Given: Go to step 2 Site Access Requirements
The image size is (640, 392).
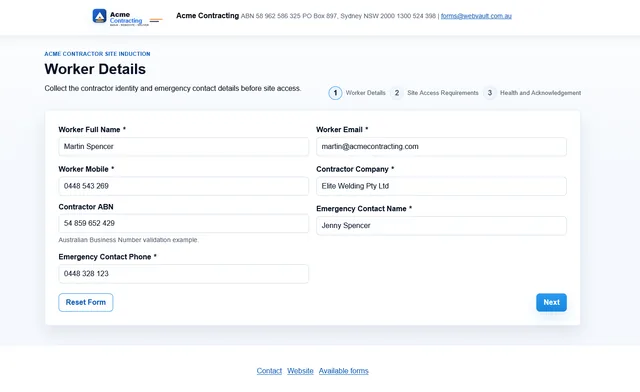Looking at the screenshot, I should (x=434, y=93).
